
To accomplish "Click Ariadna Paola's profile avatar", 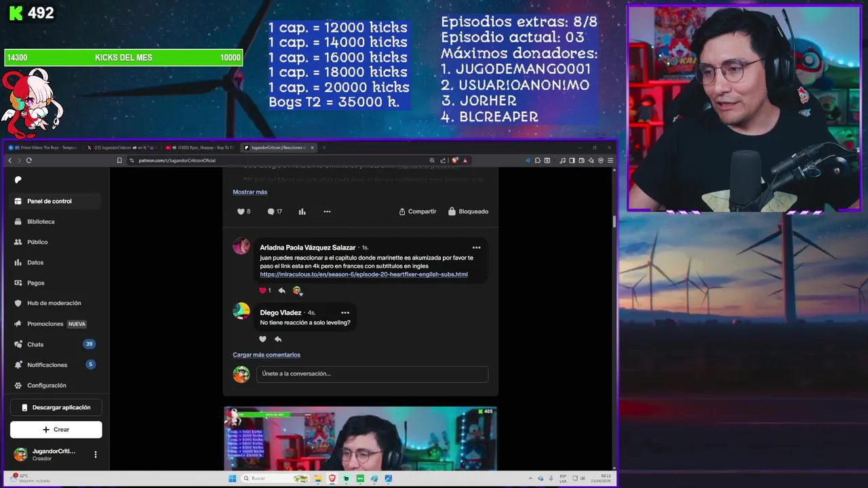I will tap(241, 246).
